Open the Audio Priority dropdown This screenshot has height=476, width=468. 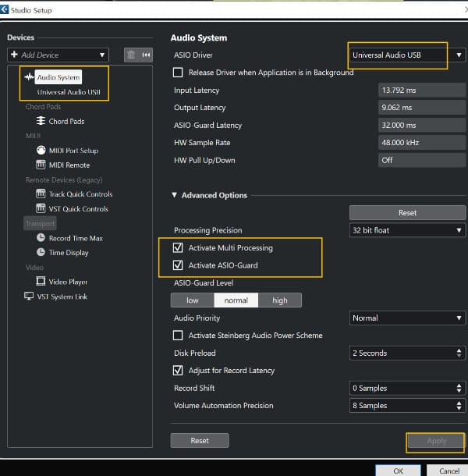407,318
